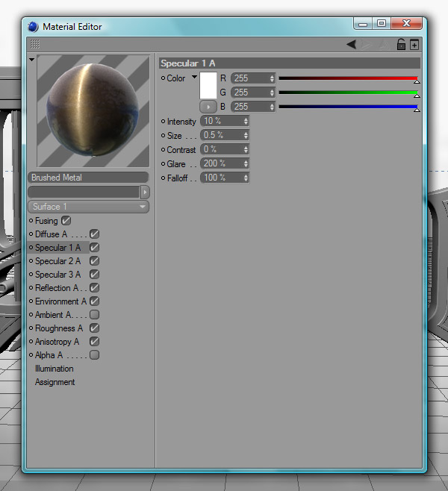
Task: Click animation dot next to Color
Action: click(163, 78)
